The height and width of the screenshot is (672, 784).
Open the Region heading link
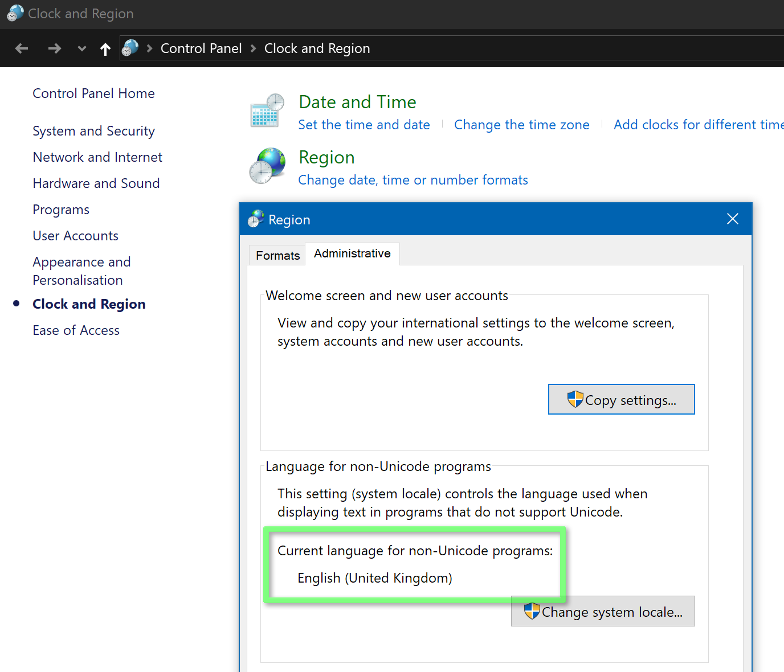(326, 157)
